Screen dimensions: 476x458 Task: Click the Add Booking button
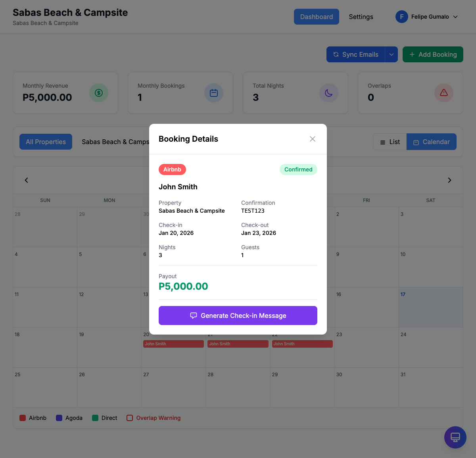(x=433, y=55)
